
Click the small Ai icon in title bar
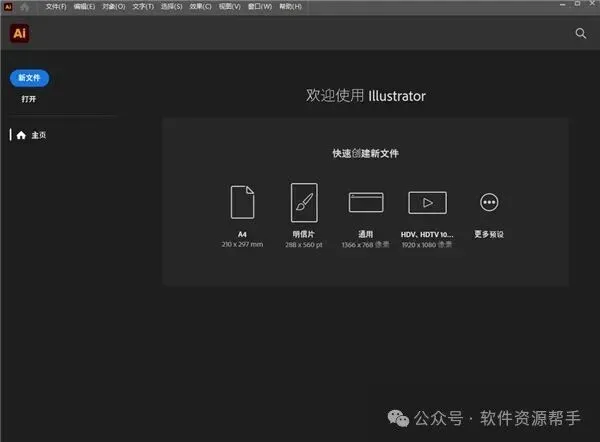coord(8,7)
